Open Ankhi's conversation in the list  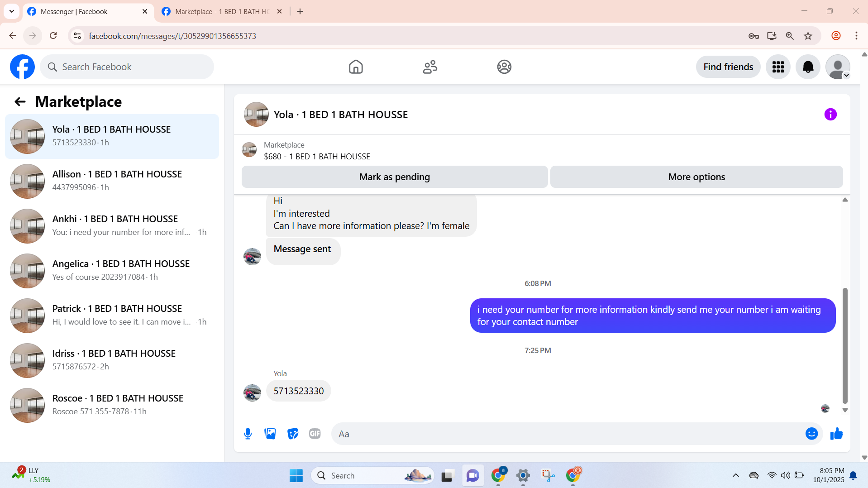coord(112,226)
